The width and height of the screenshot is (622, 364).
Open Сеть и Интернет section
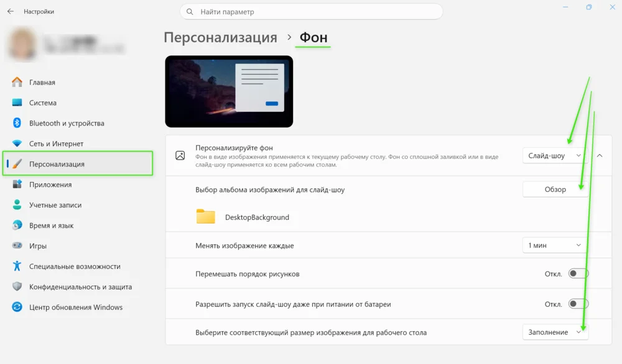78,143
